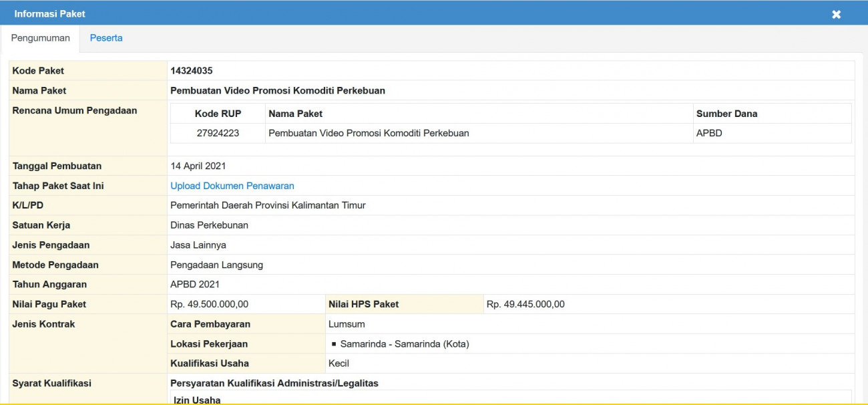This screenshot has height=405, width=868.
Task: Select the Kode Paket value 14324035
Action: [x=189, y=70]
